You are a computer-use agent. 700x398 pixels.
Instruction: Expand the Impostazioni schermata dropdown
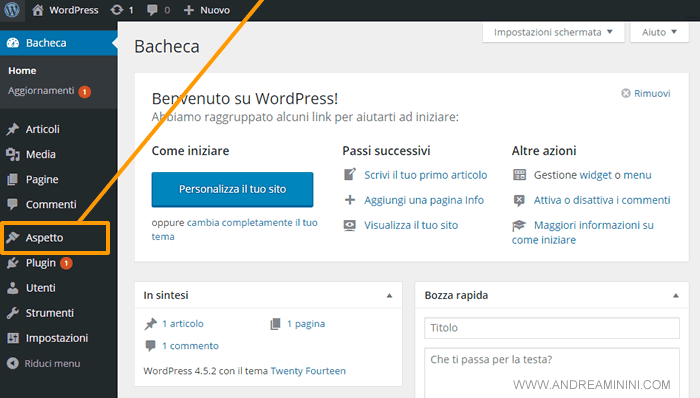click(553, 32)
